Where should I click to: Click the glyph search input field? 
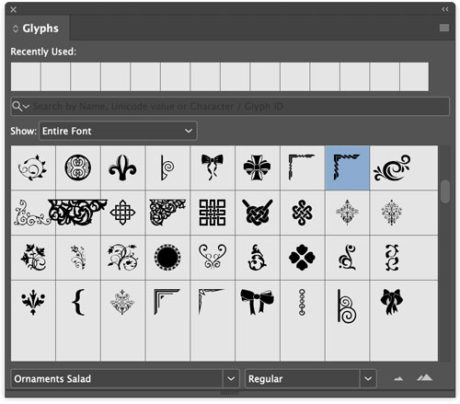230,107
